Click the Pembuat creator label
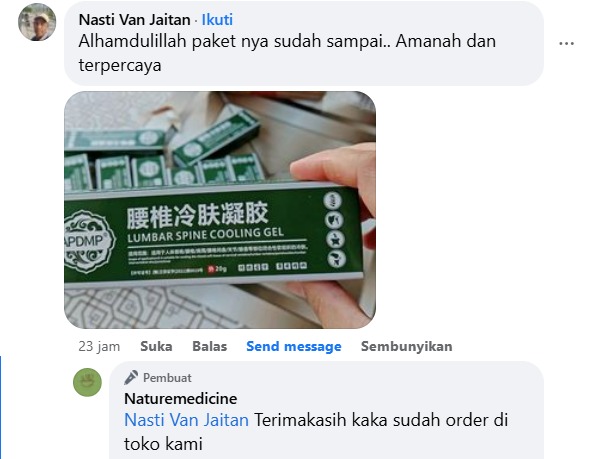 coord(167,378)
